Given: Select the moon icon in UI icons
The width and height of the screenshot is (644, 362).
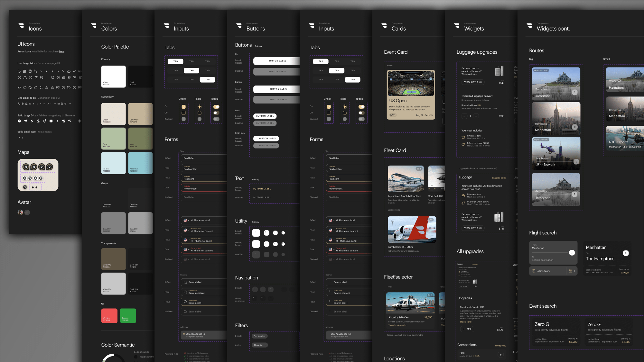Looking at the screenshot, I should pyautogui.click(x=41, y=88).
